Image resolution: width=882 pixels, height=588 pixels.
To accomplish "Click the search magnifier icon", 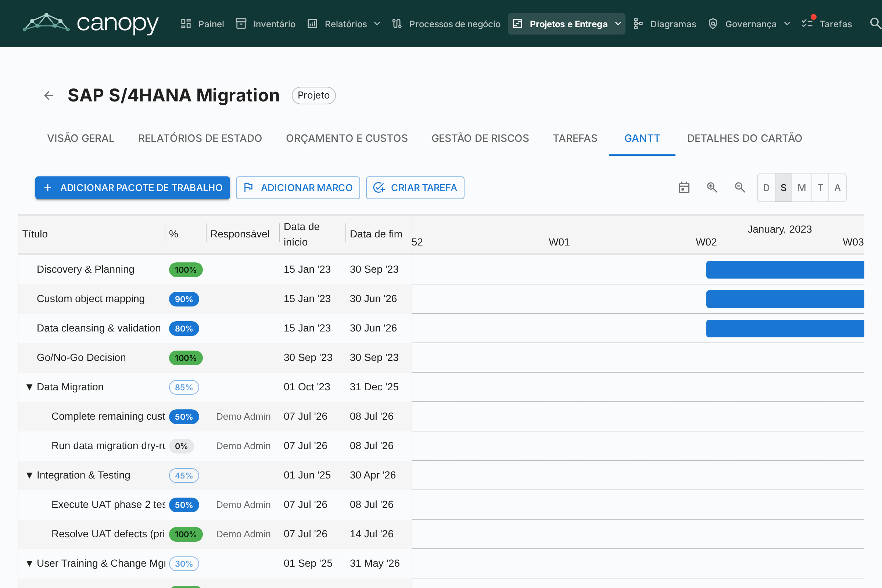I will (x=875, y=24).
